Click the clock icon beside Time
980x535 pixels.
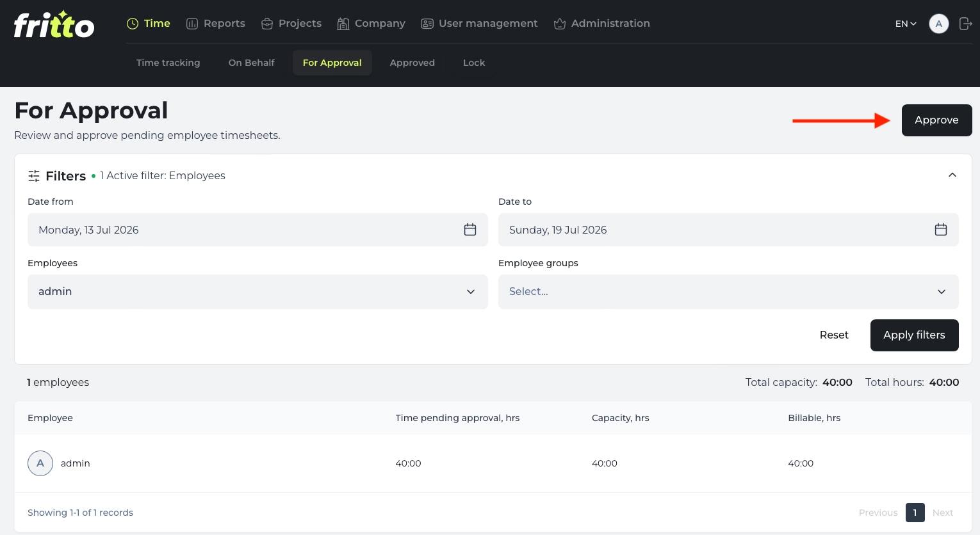[133, 24]
